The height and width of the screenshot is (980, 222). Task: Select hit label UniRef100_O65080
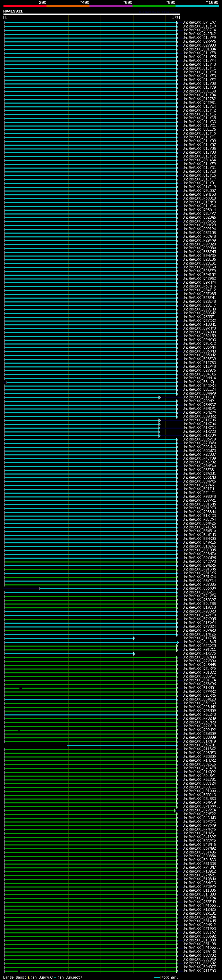click(x=199, y=588)
